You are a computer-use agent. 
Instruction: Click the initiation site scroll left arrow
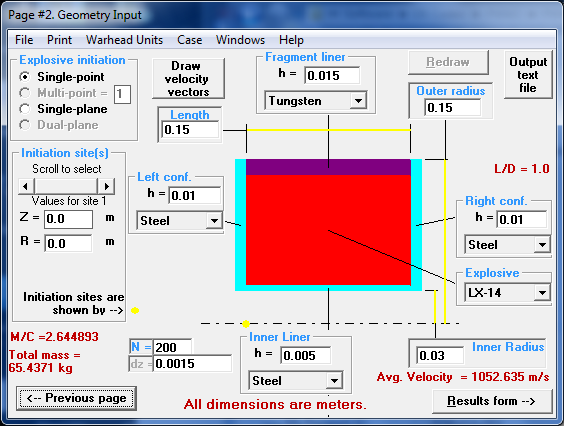tap(26, 186)
